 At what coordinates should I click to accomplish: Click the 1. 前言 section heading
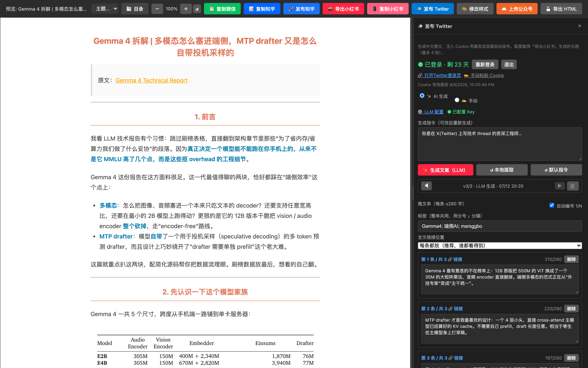205,117
